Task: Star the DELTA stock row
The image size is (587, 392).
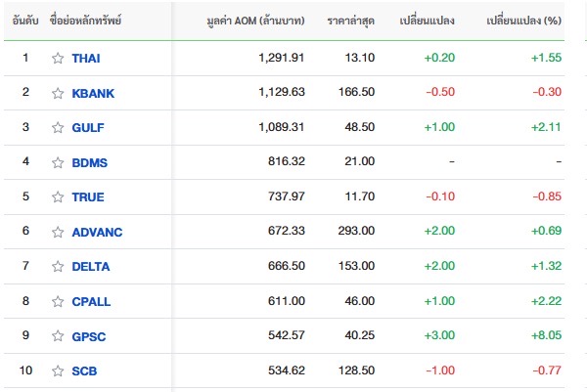Action: [58, 267]
